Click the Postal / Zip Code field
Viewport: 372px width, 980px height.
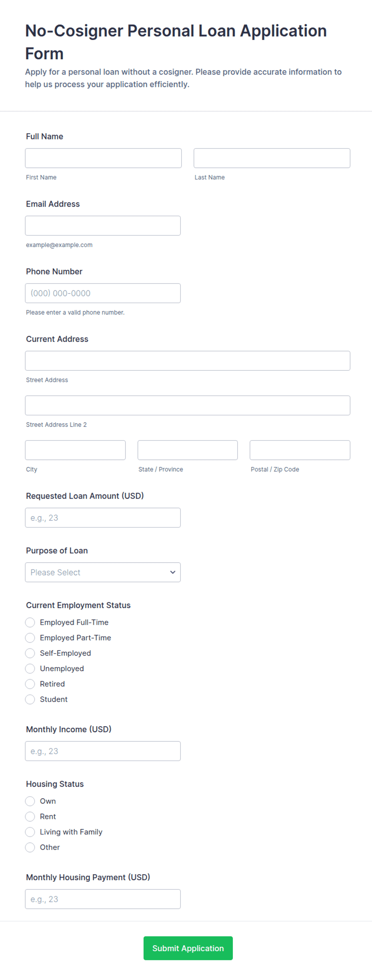[300, 450]
